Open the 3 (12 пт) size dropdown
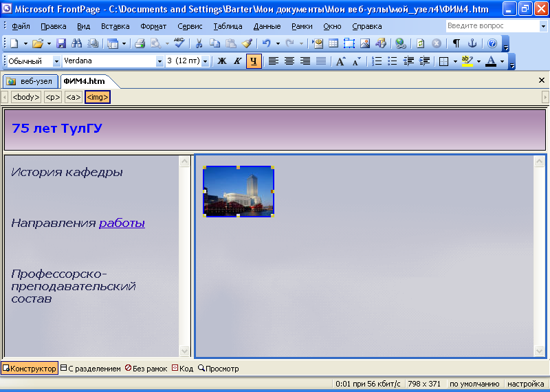This screenshot has width=550, height=392. (206, 61)
